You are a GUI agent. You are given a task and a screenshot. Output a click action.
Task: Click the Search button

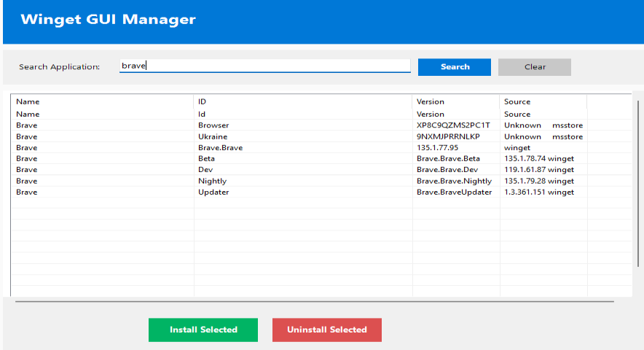[x=455, y=67]
